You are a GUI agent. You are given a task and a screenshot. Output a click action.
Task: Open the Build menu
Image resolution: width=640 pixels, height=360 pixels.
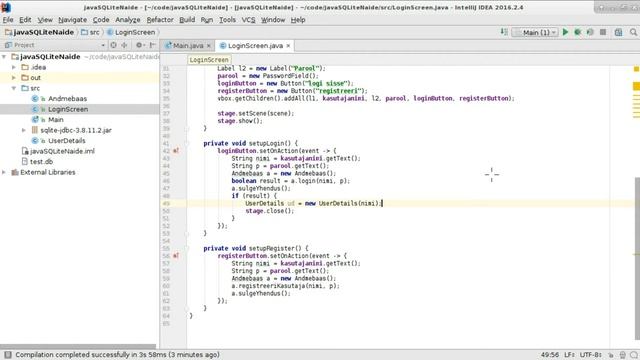click(187, 20)
